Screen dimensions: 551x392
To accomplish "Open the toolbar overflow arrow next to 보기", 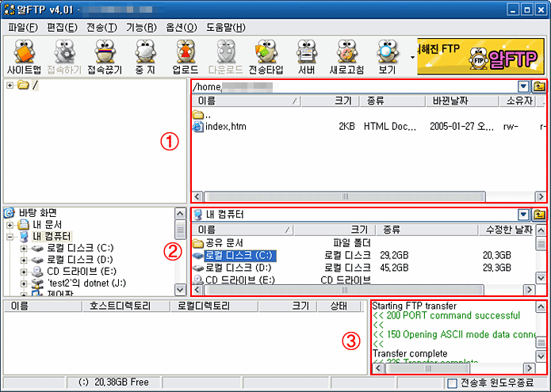I will (412, 57).
